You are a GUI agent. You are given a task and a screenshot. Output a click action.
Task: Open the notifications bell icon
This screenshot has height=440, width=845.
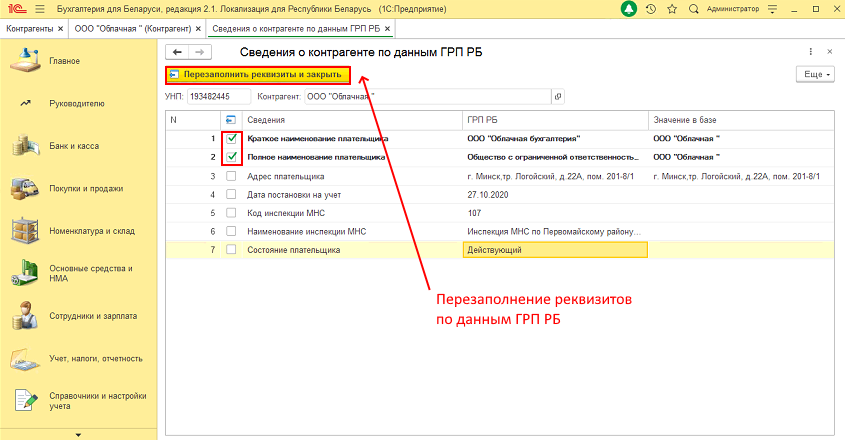coord(629,9)
